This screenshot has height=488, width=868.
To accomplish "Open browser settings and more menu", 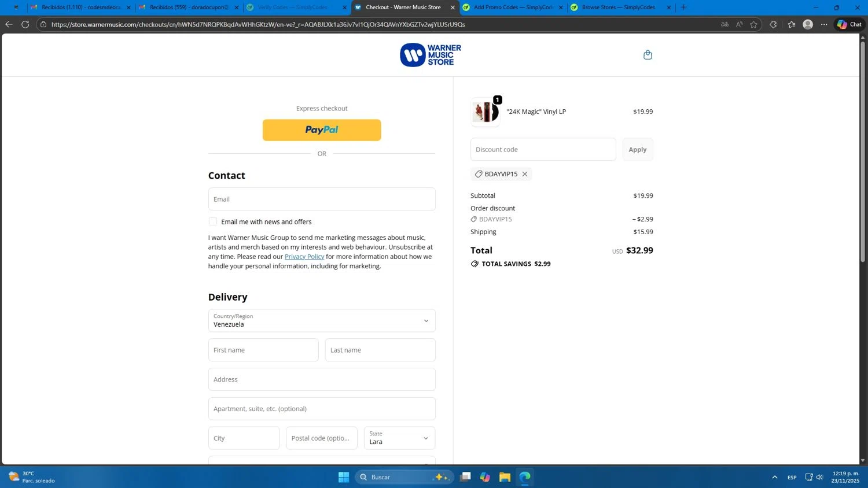I will (824, 24).
